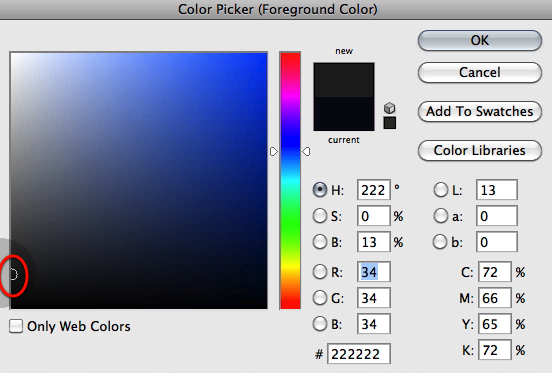
Task: Click Add To Swatches button
Action: (480, 112)
